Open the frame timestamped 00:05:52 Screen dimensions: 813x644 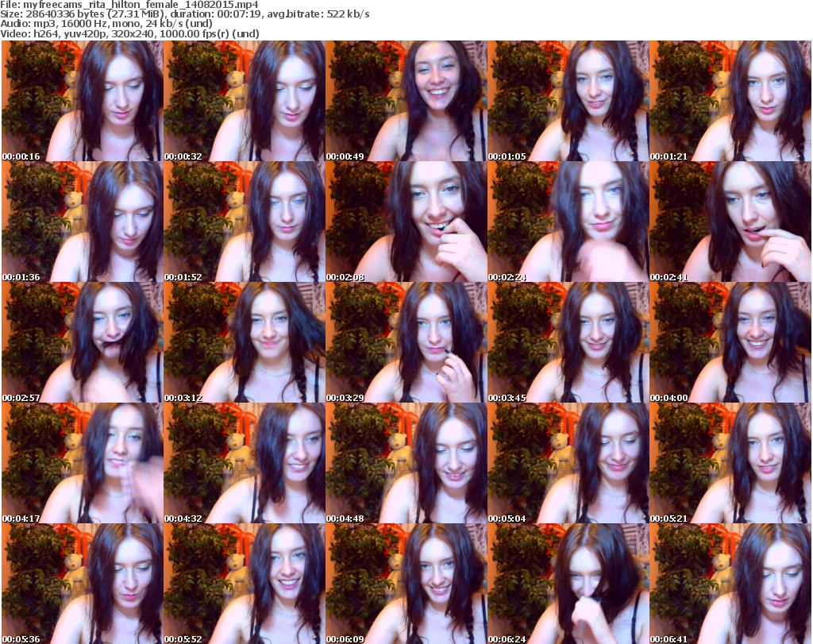point(245,584)
